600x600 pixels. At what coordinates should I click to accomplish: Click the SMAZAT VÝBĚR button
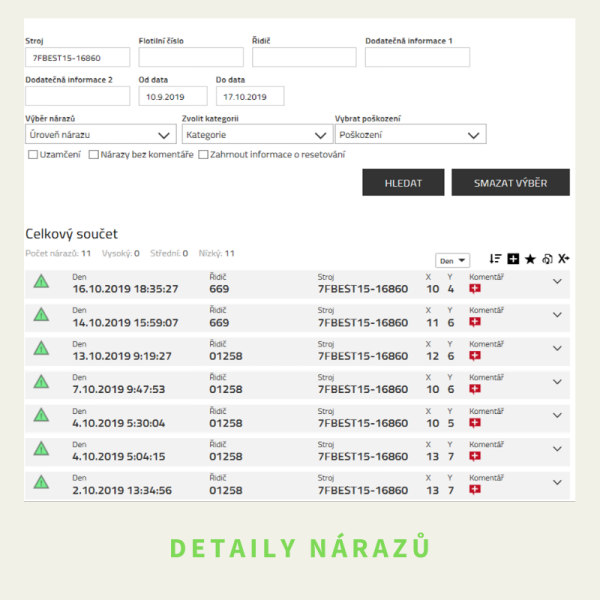510,182
